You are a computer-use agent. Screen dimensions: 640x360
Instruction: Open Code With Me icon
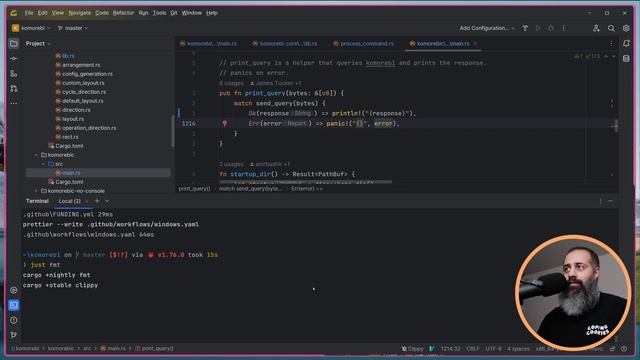[x=596, y=28]
